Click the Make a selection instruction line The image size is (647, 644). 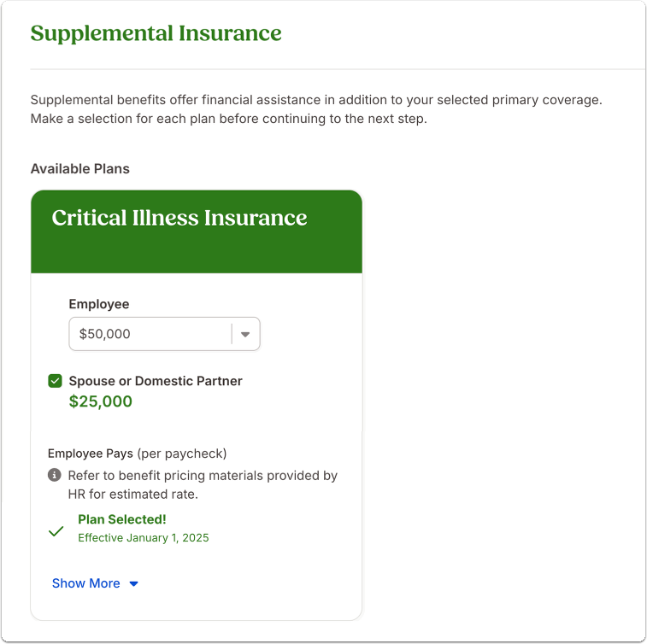228,119
